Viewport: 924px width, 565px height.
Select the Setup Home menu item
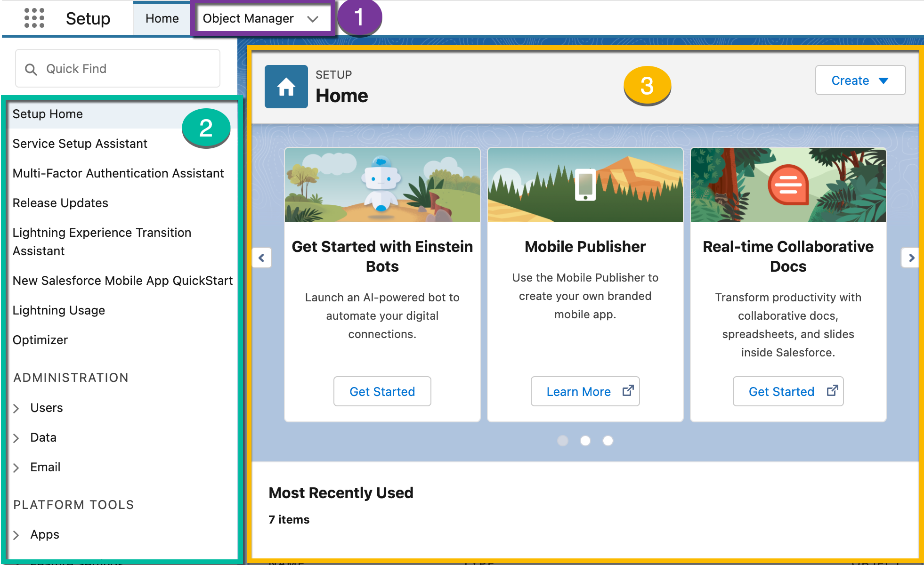[48, 113]
